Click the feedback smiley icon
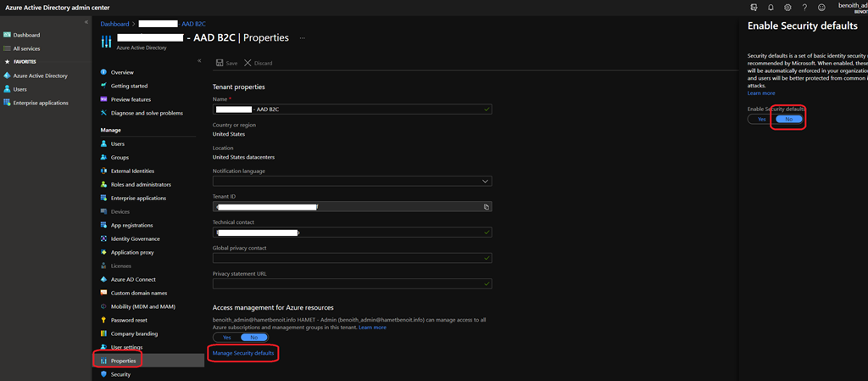Screen dimensions: 868x381 [x=821, y=8]
